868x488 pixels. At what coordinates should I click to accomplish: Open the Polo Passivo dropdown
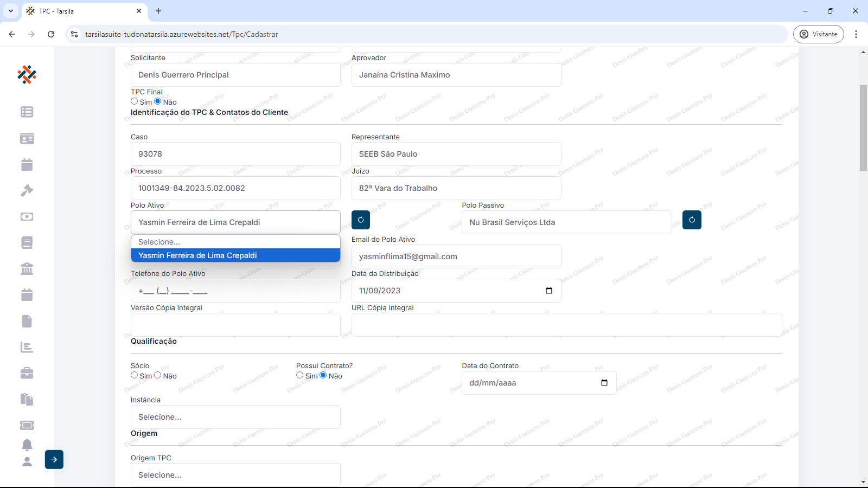pos(566,222)
